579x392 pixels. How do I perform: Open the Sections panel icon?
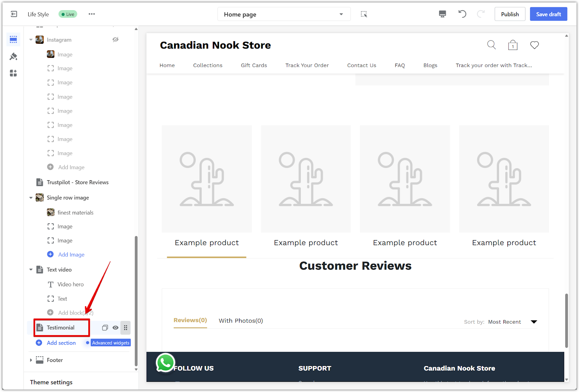(x=13, y=39)
